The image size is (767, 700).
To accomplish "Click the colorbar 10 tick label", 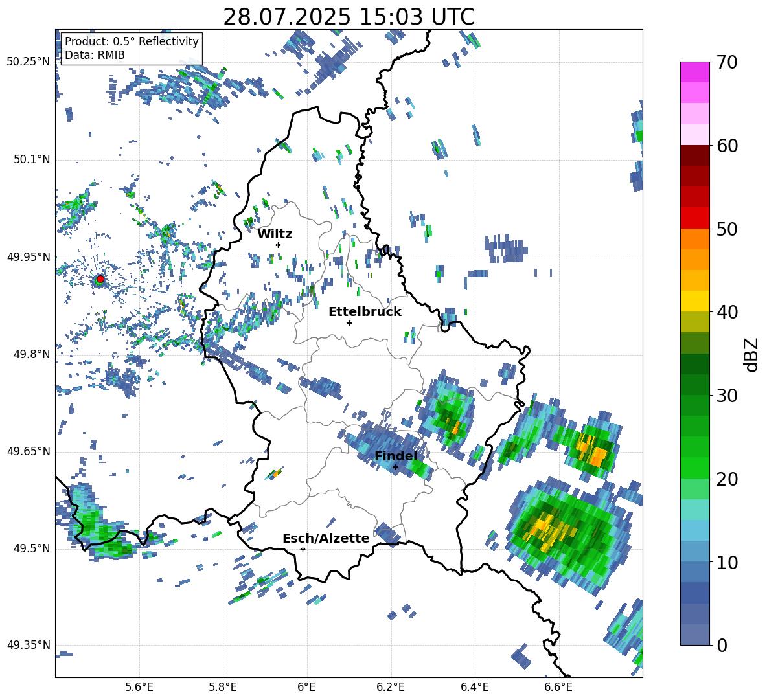I will [x=727, y=562].
